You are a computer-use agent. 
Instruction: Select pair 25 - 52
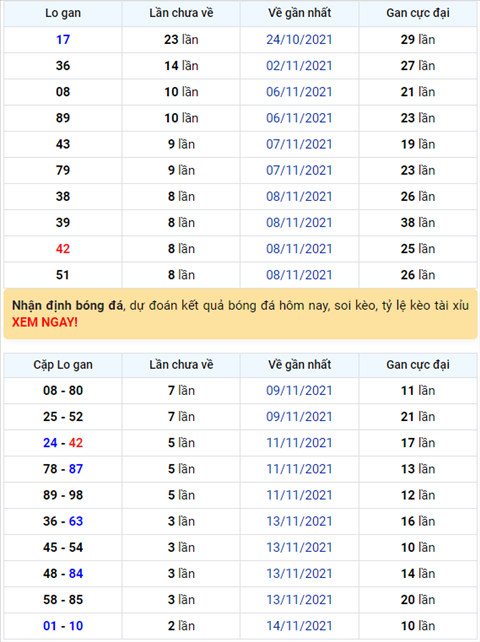click(63, 417)
